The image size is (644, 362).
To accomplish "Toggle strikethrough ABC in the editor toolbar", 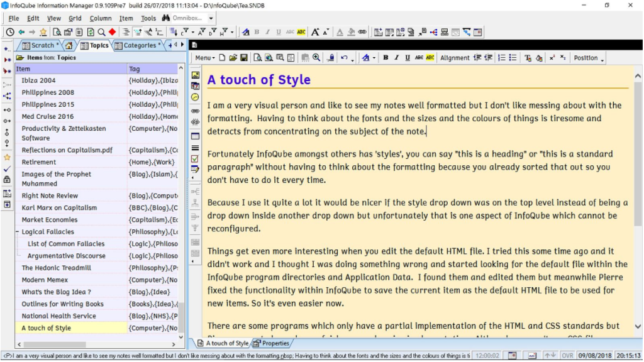I will [x=419, y=58].
